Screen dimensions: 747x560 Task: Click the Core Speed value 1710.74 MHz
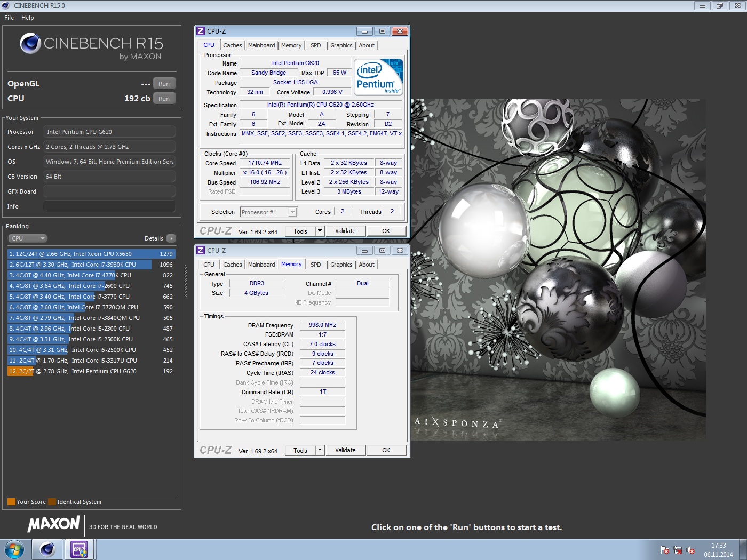coord(265,163)
